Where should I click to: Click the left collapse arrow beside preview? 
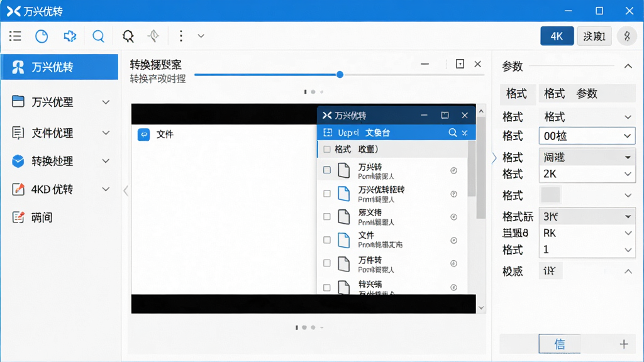coord(126,190)
